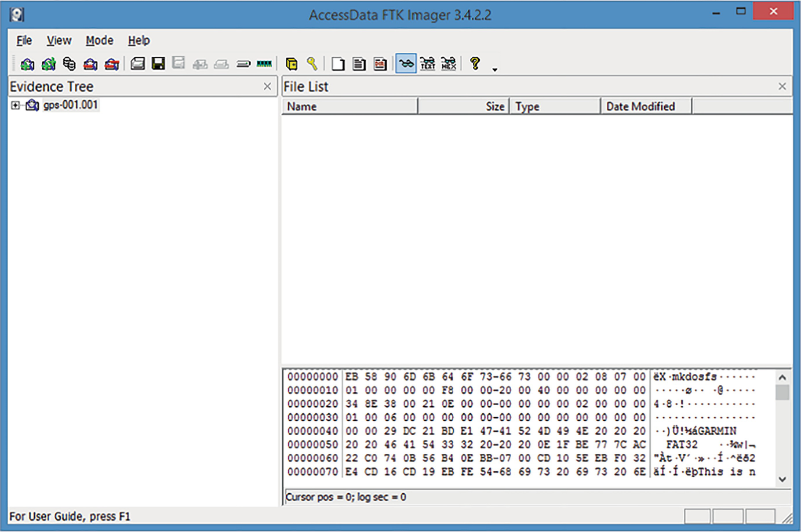Sort file list by Name column
This screenshot has height=532, width=801.
click(349, 107)
